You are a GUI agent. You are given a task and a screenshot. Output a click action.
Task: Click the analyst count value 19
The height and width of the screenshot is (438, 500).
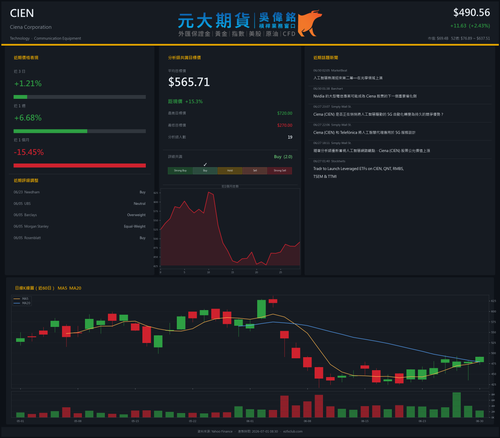tap(290, 137)
